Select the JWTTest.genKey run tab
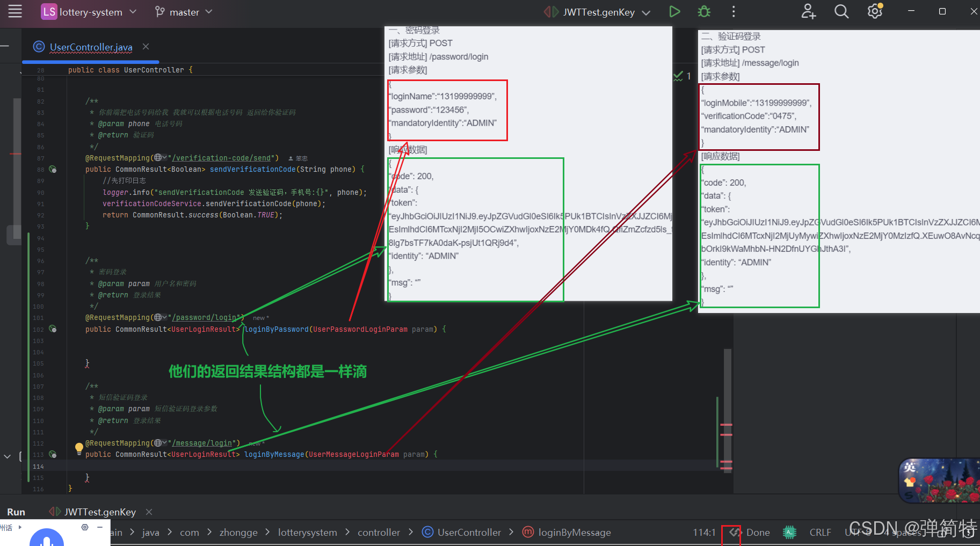The width and height of the screenshot is (980, 546). pyautogui.click(x=100, y=512)
